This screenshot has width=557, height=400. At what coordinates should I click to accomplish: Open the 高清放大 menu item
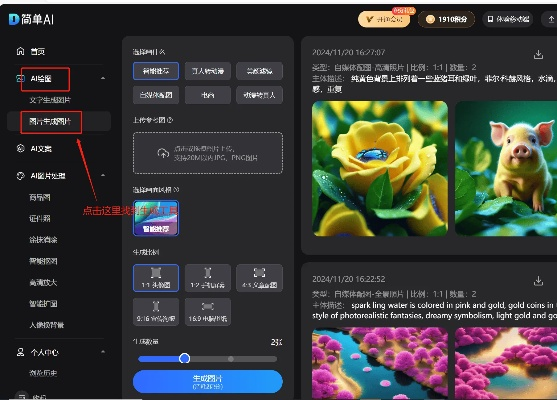point(43,282)
